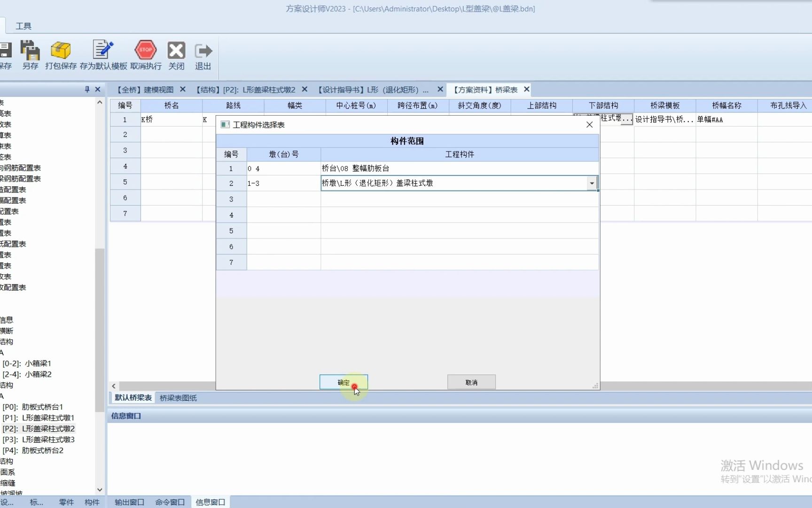The image size is (812, 508).
Task: Click the dialog resize grip corner
Action: (595, 386)
